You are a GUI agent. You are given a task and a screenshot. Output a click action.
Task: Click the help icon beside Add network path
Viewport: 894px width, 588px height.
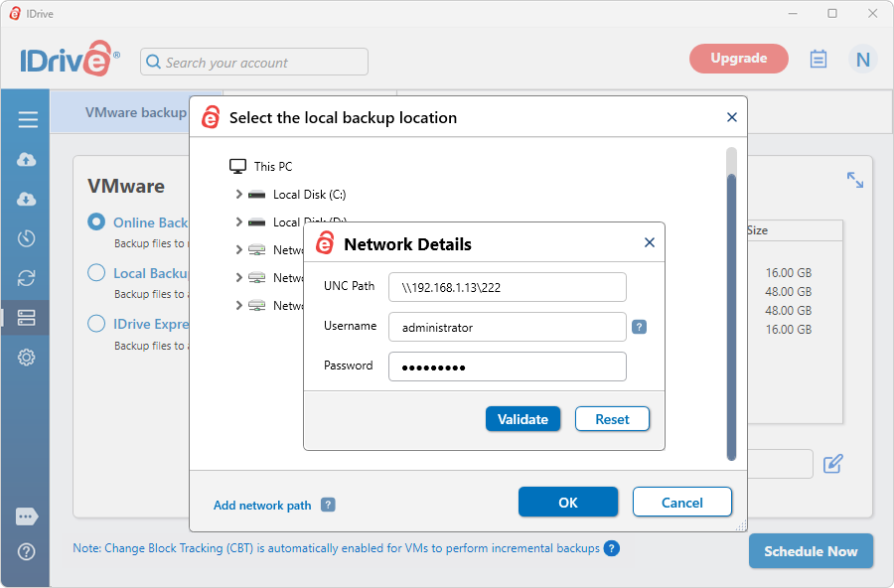point(328,505)
